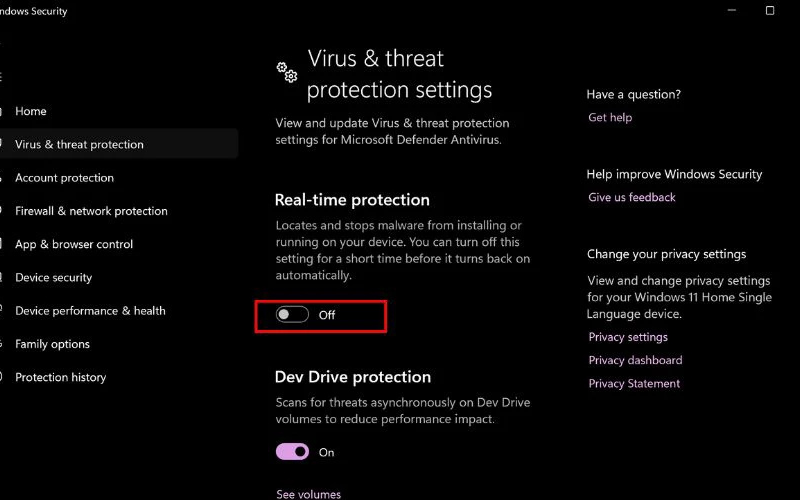The width and height of the screenshot is (800, 500).
Task: Open Firewall & network protection
Action: (91, 211)
